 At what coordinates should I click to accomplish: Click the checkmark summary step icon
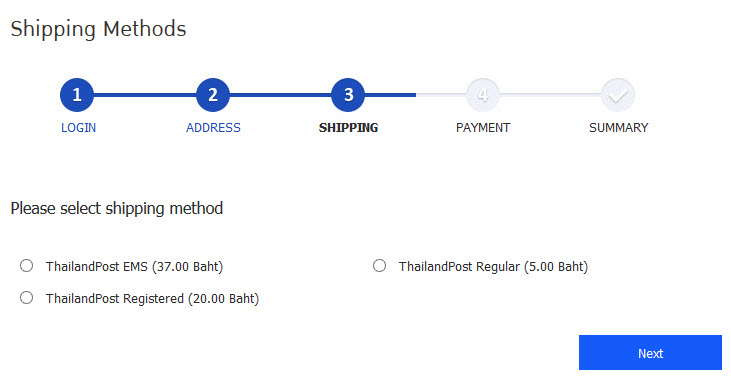tap(618, 95)
